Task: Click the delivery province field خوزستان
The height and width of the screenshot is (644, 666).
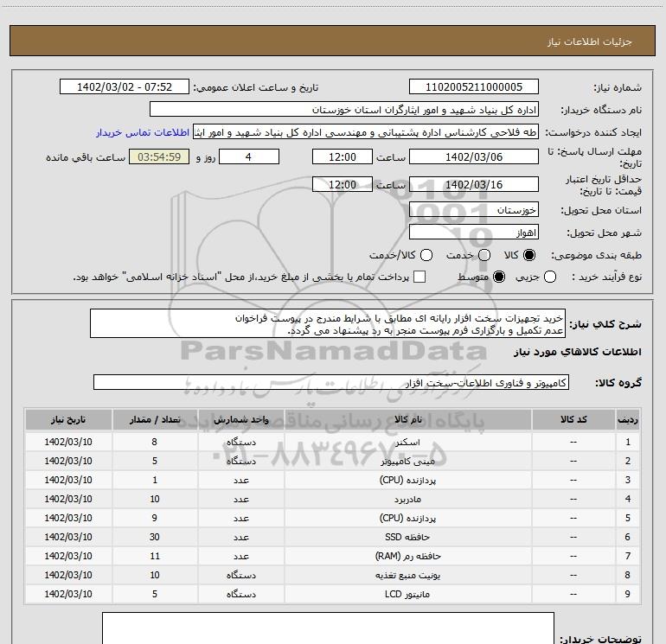Action: [x=474, y=210]
